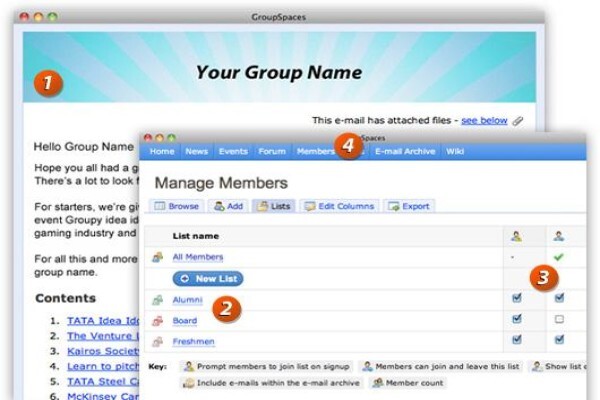
Task: Click the All Members list group icon
Action: click(x=158, y=257)
